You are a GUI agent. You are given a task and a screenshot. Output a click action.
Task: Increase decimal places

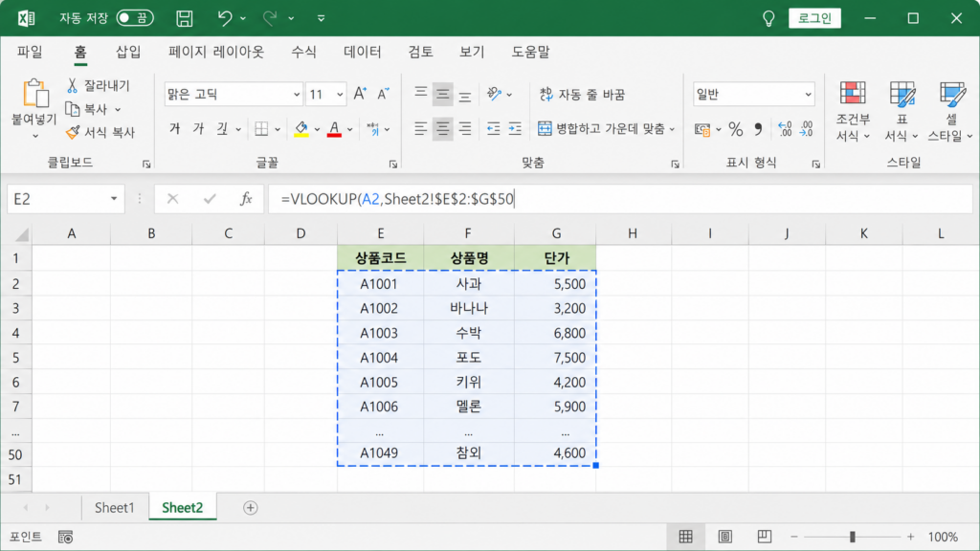pyautogui.click(x=785, y=129)
